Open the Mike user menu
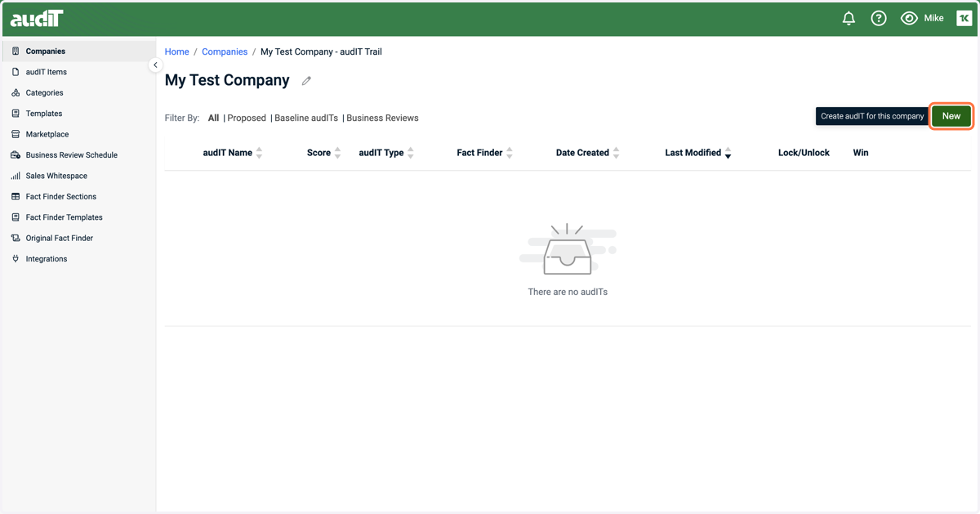Screen dimensions: 980x514 click(933, 18)
